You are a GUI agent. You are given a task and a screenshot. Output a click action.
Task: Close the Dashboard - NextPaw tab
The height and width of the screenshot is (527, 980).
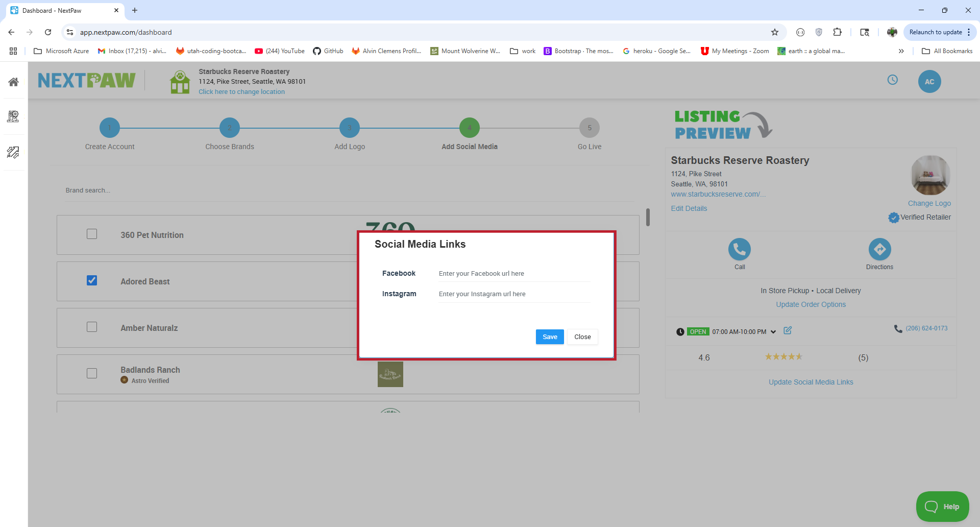coord(116,10)
